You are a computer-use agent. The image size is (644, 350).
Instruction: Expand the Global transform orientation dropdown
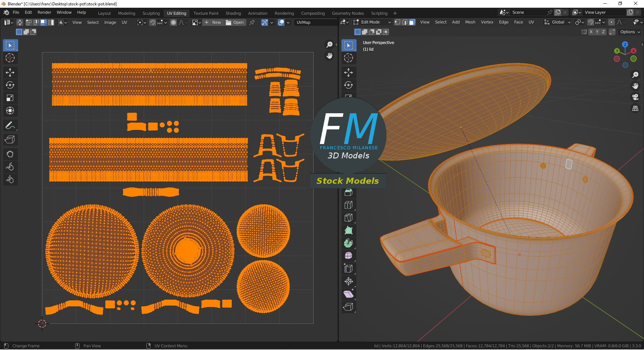point(557,22)
